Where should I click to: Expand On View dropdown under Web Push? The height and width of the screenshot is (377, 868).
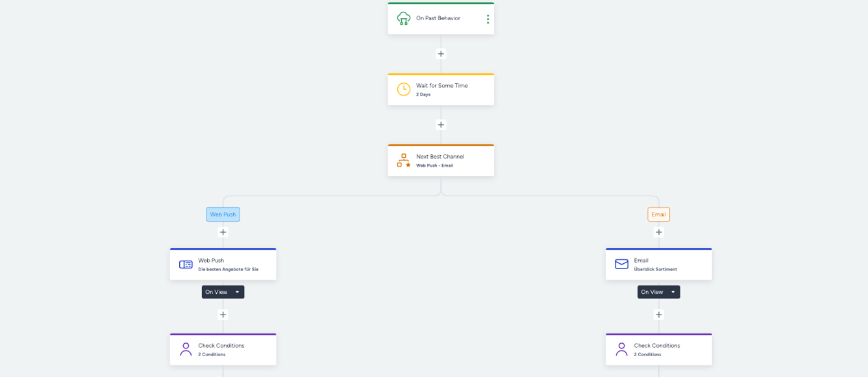(x=223, y=292)
